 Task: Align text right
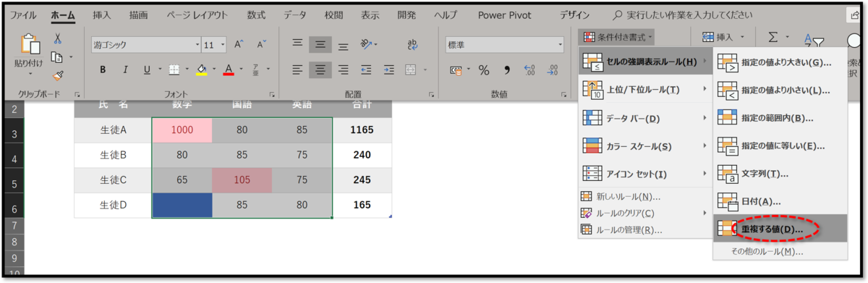(344, 70)
